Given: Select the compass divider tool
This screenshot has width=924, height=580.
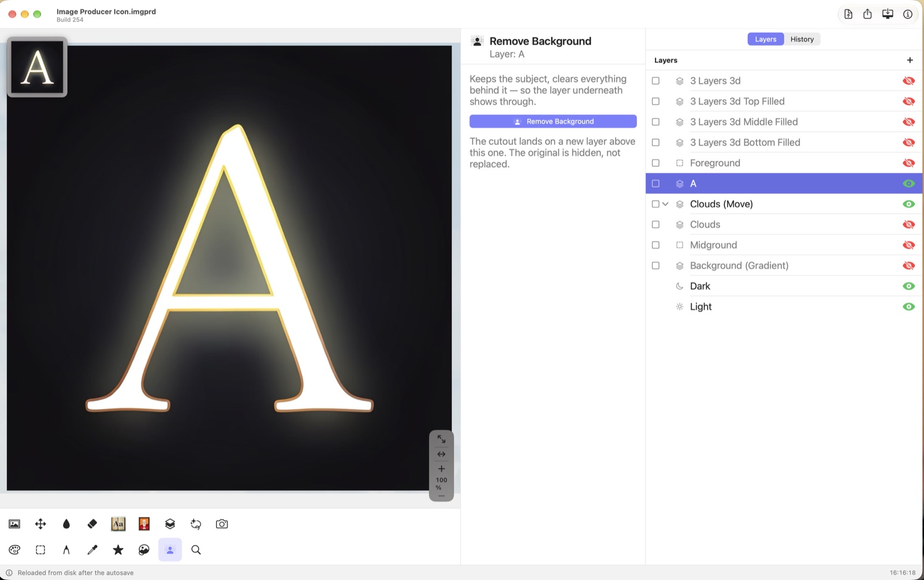Looking at the screenshot, I should pyautogui.click(x=66, y=550).
